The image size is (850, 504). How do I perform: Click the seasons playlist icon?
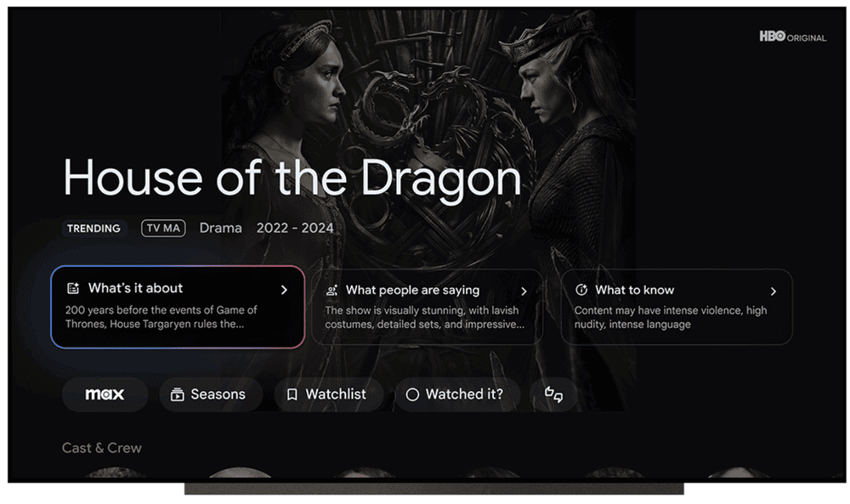tap(178, 394)
